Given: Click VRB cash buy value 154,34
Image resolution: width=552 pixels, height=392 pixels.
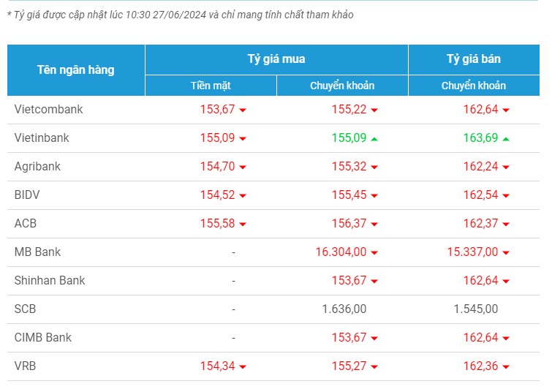Looking at the screenshot, I should coord(218,366).
